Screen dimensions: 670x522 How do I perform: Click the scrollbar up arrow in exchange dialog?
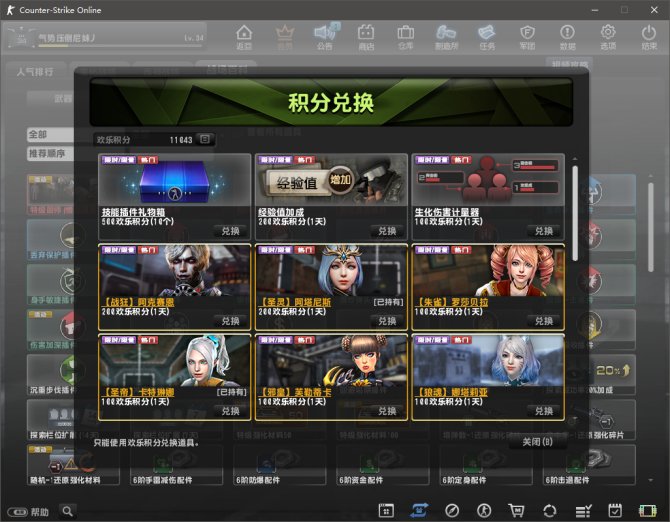[575, 159]
